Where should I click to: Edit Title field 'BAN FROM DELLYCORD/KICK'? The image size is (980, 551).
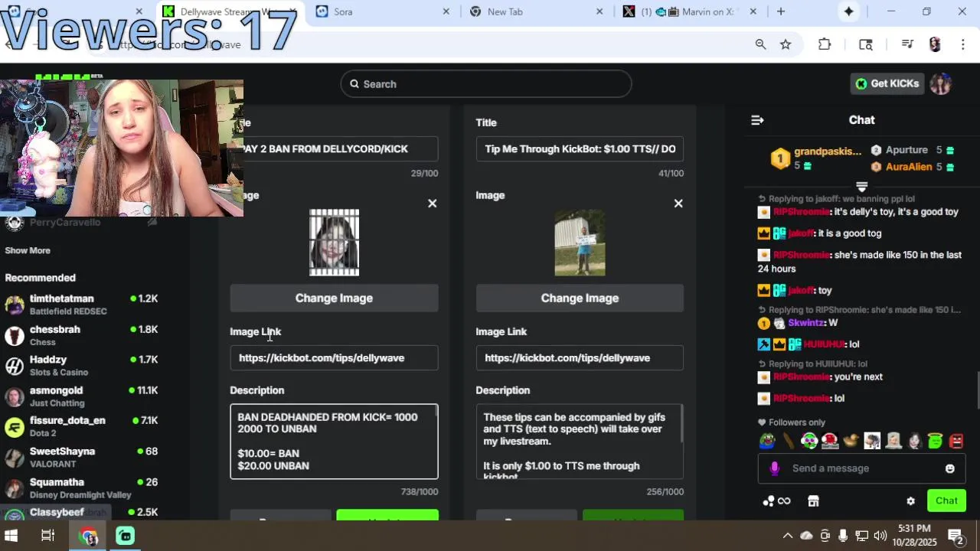pyautogui.click(x=334, y=149)
